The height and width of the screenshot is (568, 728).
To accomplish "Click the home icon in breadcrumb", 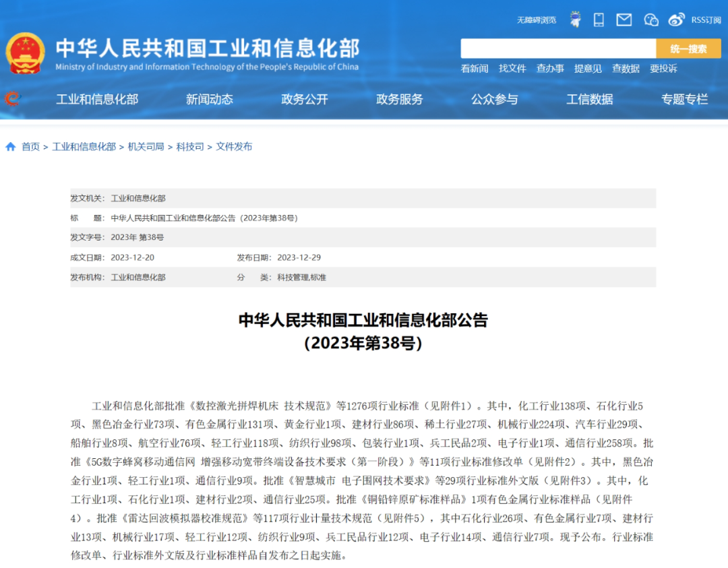I will 11,147.
